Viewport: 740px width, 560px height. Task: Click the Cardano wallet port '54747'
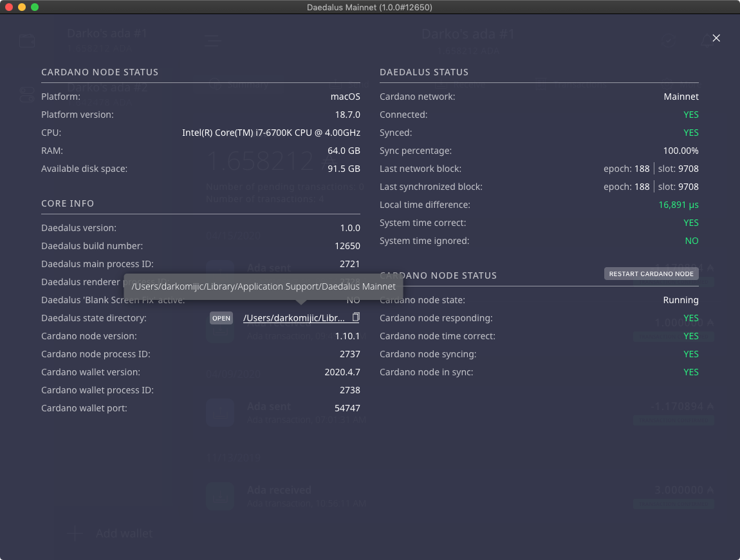pos(347,408)
